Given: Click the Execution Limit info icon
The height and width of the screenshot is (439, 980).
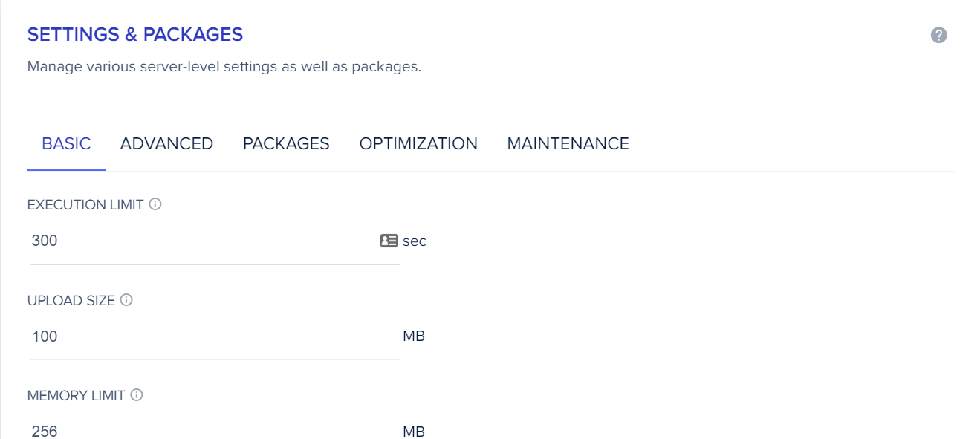Looking at the screenshot, I should click(155, 204).
